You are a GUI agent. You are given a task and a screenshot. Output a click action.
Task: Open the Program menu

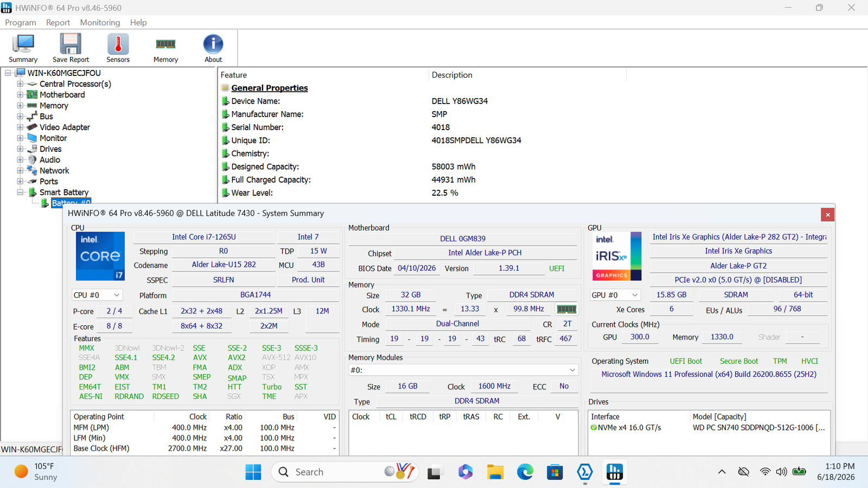coord(21,23)
